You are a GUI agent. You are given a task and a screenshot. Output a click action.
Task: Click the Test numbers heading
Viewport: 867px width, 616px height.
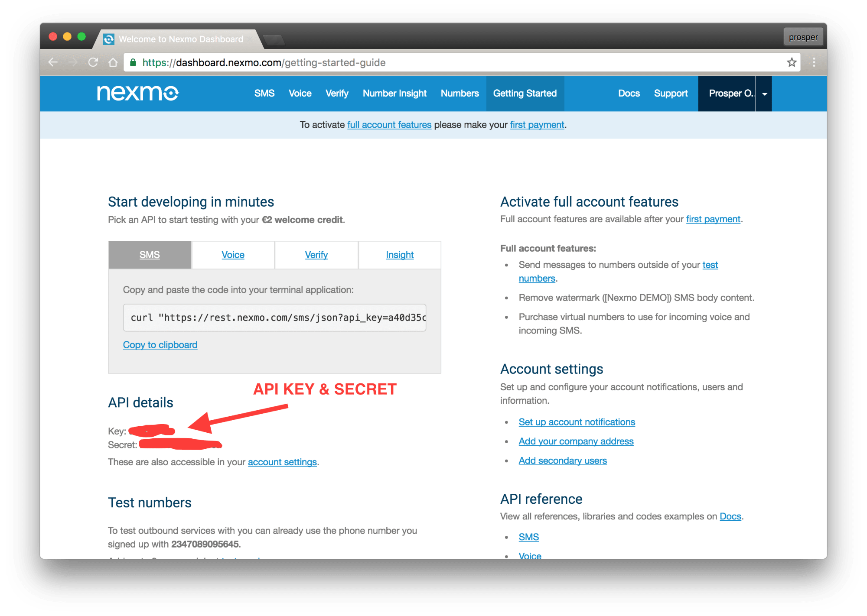[150, 503]
